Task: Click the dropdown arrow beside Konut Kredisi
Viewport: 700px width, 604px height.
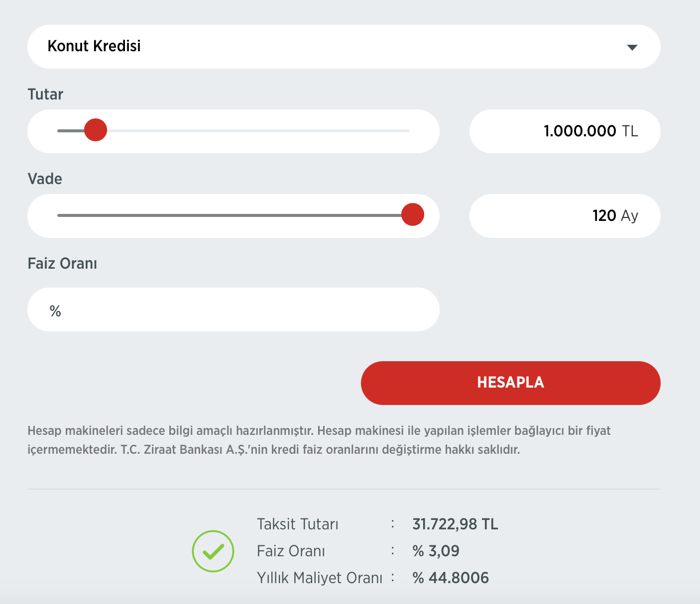Action: click(x=632, y=47)
